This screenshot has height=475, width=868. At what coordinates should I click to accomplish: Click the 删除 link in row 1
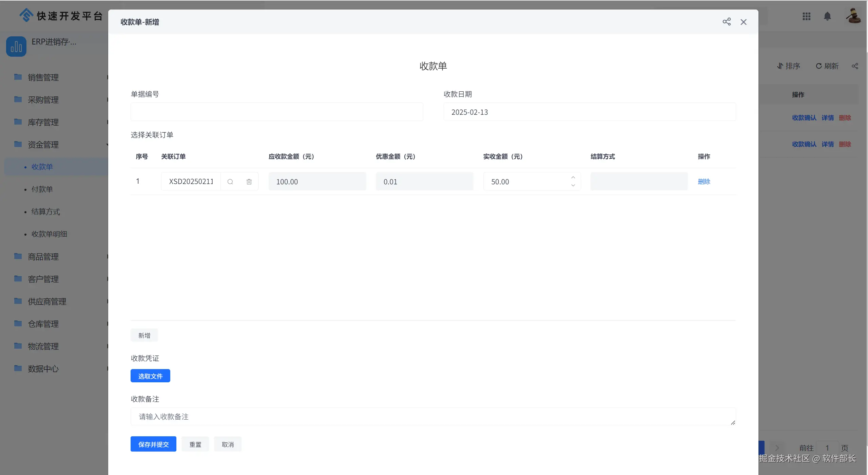click(x=704, y=182)
